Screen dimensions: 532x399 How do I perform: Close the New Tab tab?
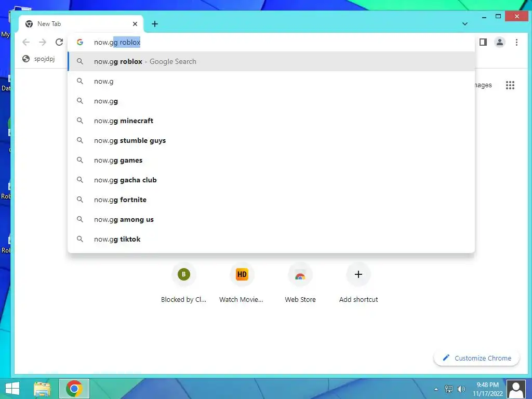[x=135, y=24]
